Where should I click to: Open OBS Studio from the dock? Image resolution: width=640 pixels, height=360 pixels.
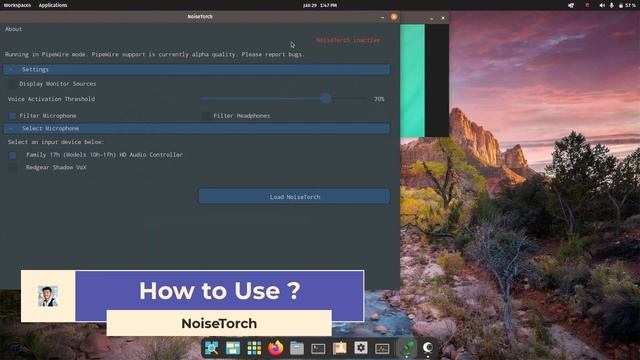pos(428,348)
